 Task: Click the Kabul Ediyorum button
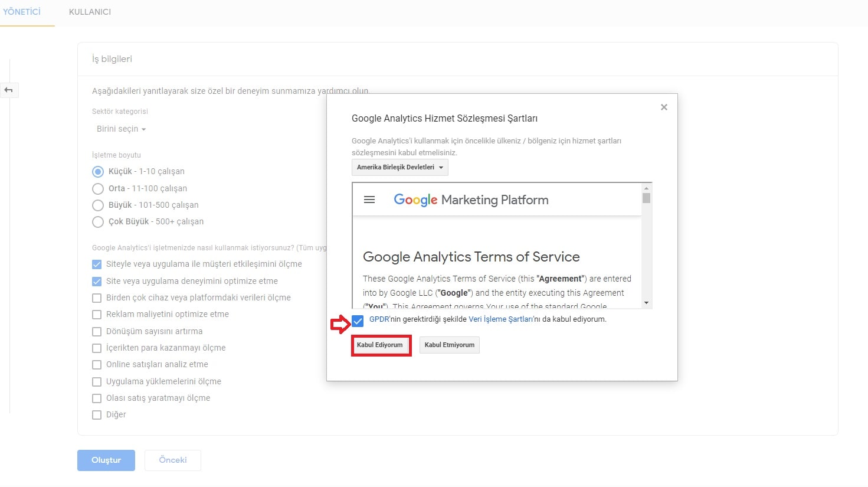[380, 345]
